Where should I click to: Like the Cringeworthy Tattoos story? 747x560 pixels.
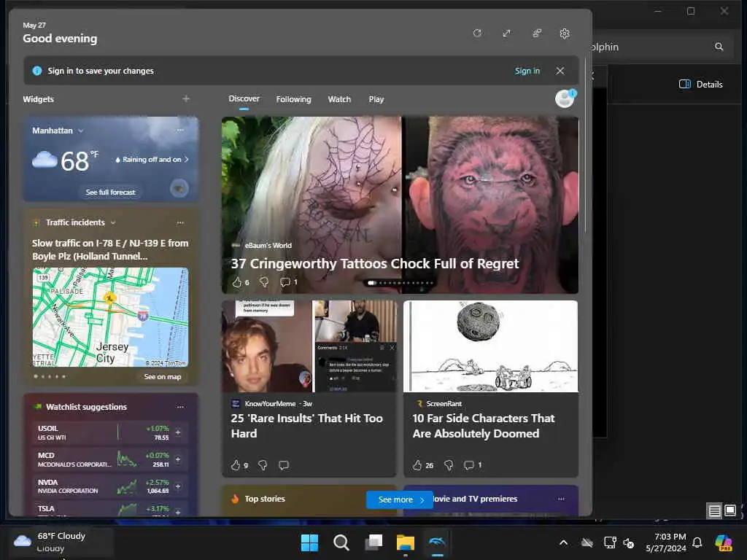237,282
